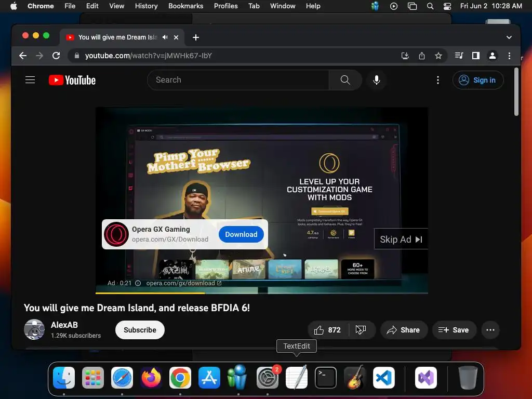Viewport: 532px width, 399px height.
Task: Start voice search with the microphone icon
Action: pyautogui.click(x=376, y=80)
